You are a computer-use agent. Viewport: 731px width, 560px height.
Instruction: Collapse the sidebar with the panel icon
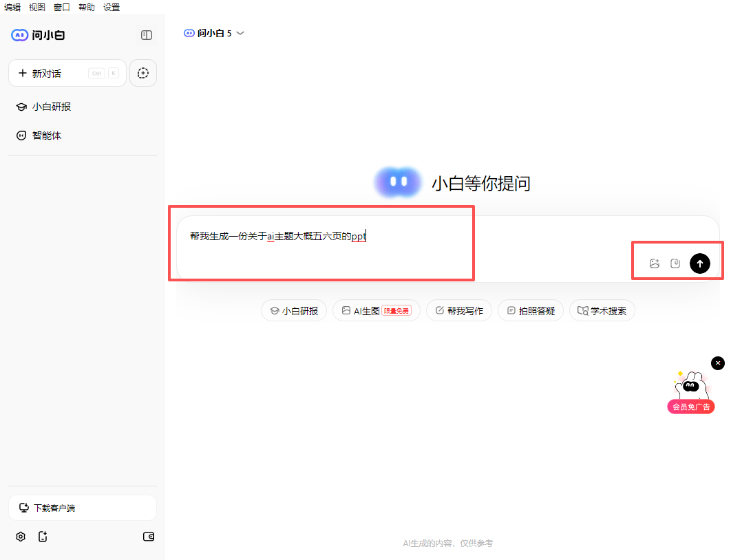[x=147, y=35]
